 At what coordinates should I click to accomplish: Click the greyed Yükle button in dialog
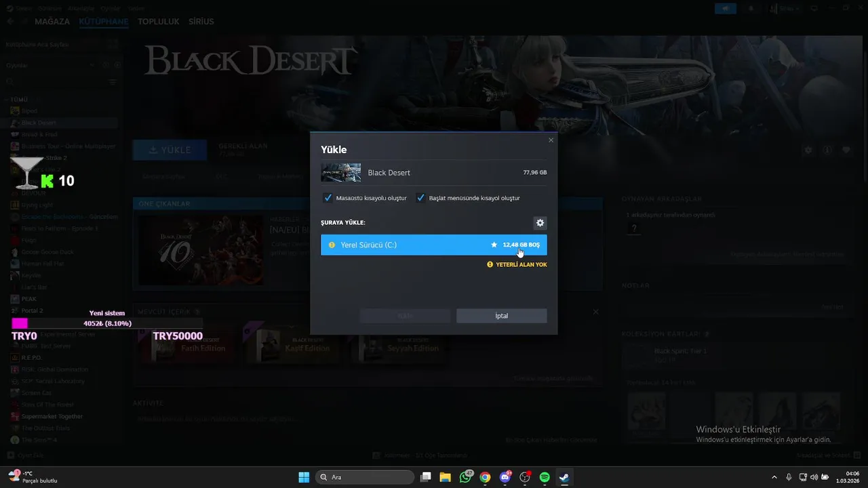click(405, 316)
